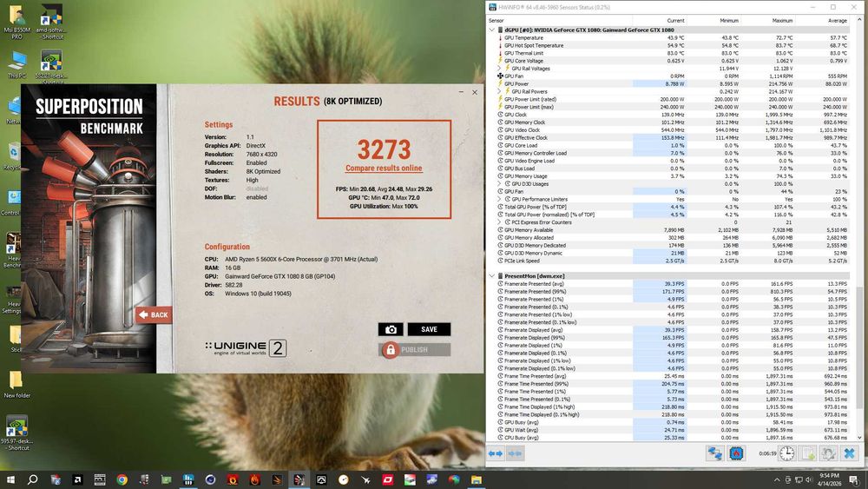Click the flame chip icon in HWiNFO
The width and height of the screenshot is (868, 489).
pos(736,453)
